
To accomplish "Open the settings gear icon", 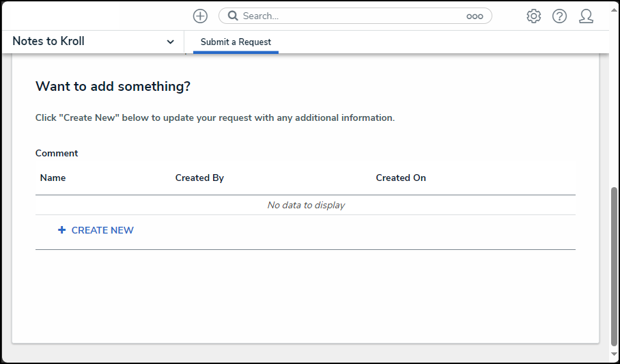I will click(533, 16).
